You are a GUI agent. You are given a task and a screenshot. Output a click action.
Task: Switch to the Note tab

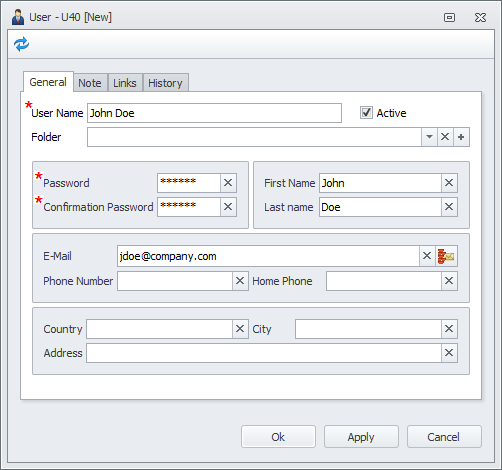(90, 83)
